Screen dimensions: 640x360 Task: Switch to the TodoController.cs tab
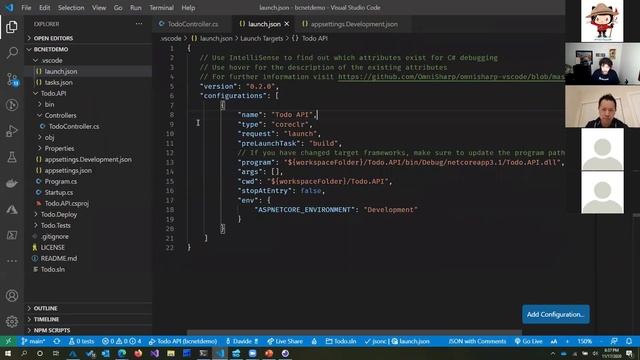pyautogui.click(x=192, y=24)
